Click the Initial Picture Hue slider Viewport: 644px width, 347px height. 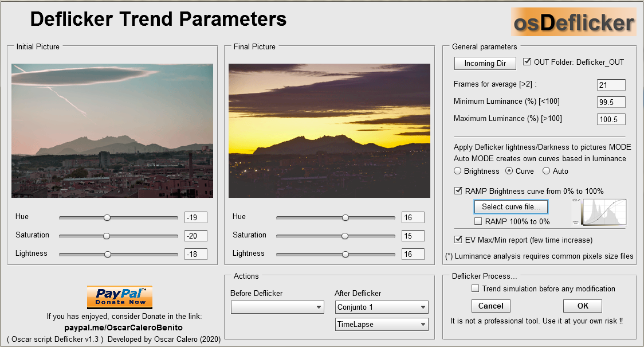click(118, 217)
